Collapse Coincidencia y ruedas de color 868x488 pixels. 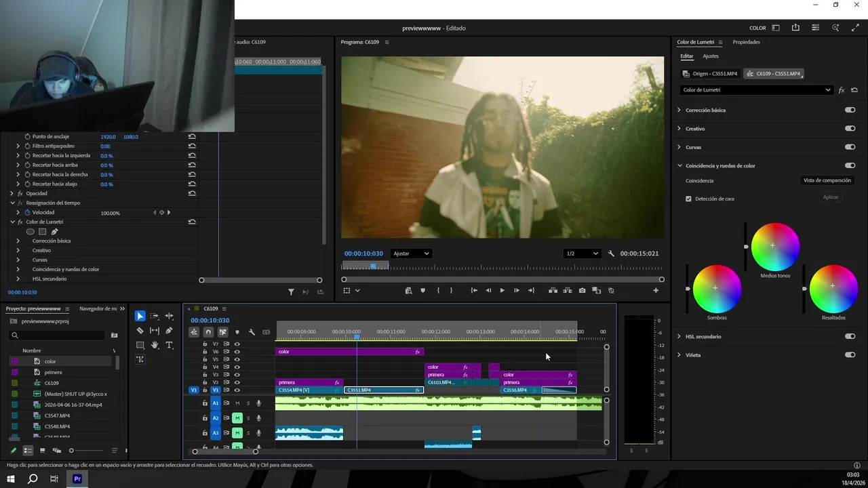[679, 165]
